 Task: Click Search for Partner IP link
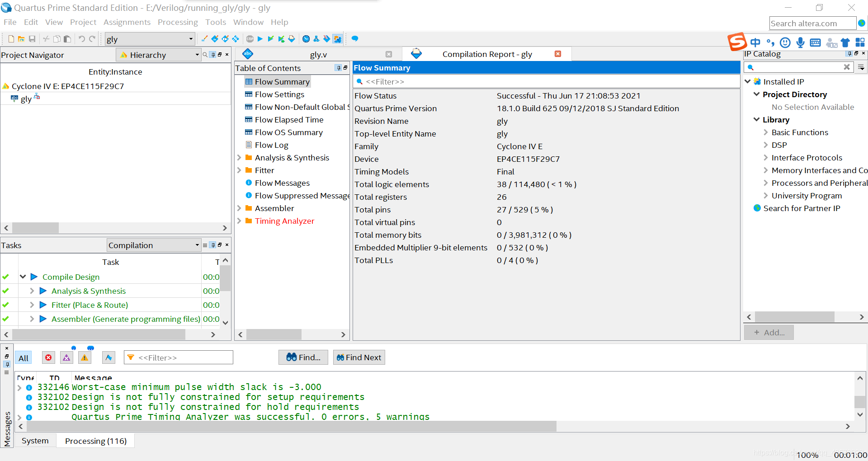pyautogui.click(x=802, y=208)
